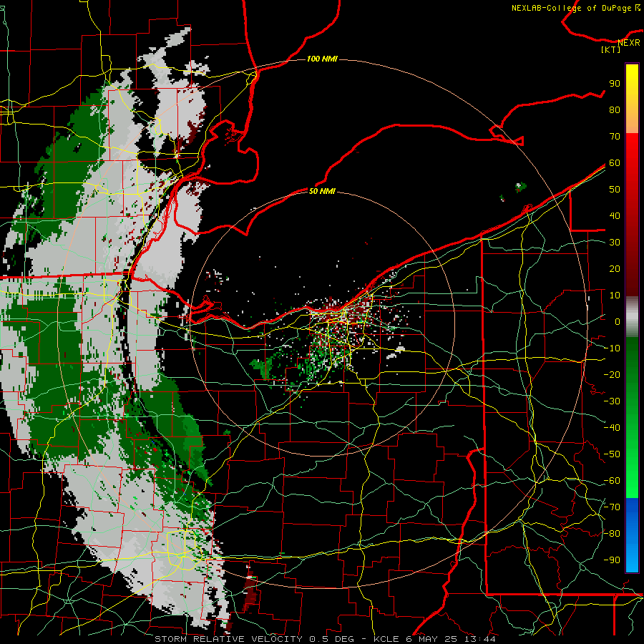The image size is (644, 644).
Task: Click the [KT] units label
Action: 611,49
